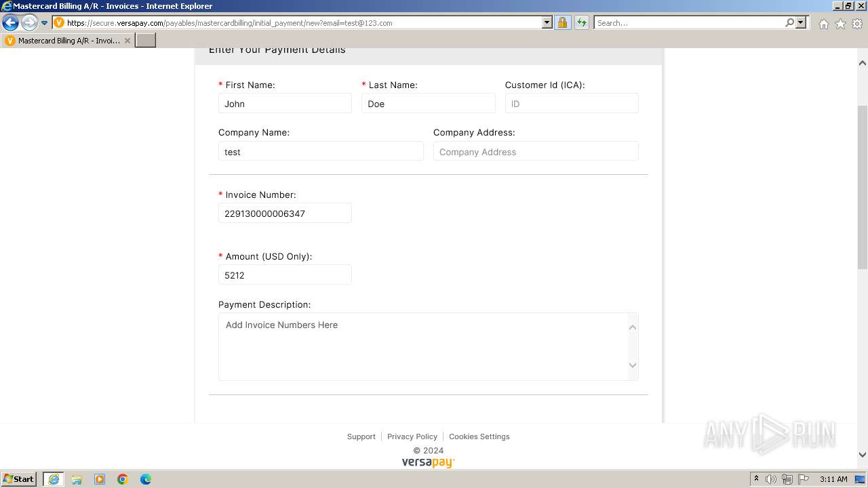
Task: Show hidden system tray icons
Action: (x=757, y=479)
